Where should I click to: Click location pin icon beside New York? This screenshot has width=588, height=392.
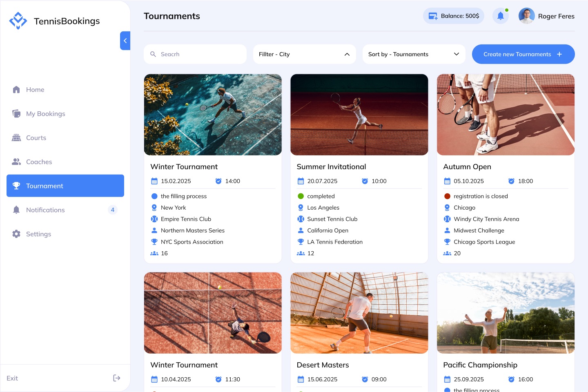coord(154,208)
